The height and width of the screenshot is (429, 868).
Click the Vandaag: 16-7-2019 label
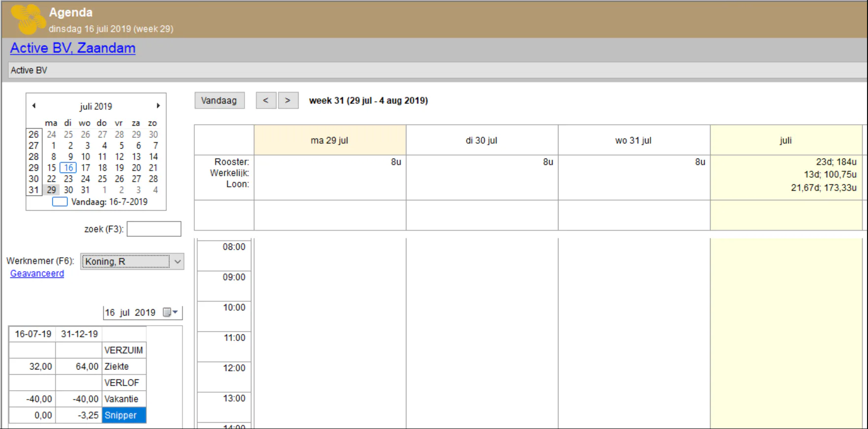click(109, 202)
